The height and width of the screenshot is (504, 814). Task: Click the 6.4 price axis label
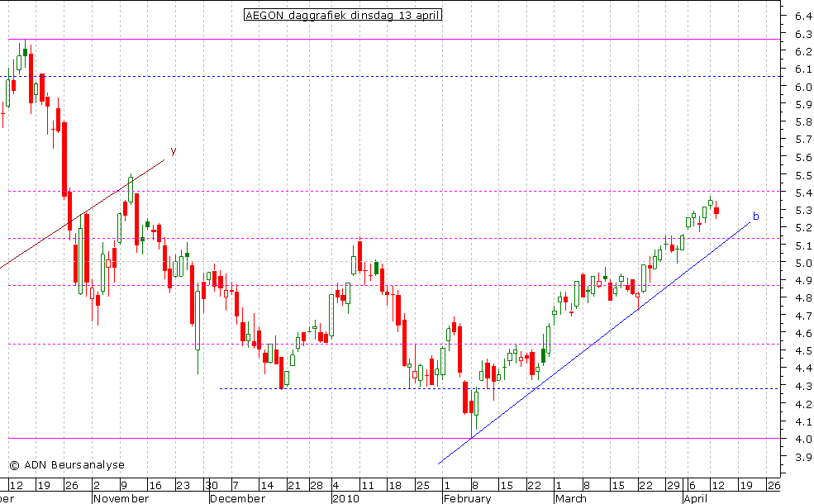tap(803, 16)
